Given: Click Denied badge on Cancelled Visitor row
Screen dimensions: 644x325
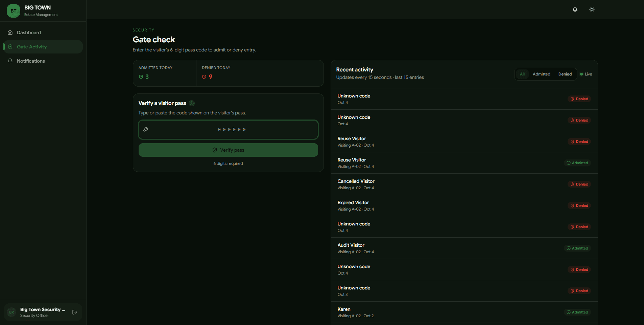Looking at the screenshot, I should (579, 184).
